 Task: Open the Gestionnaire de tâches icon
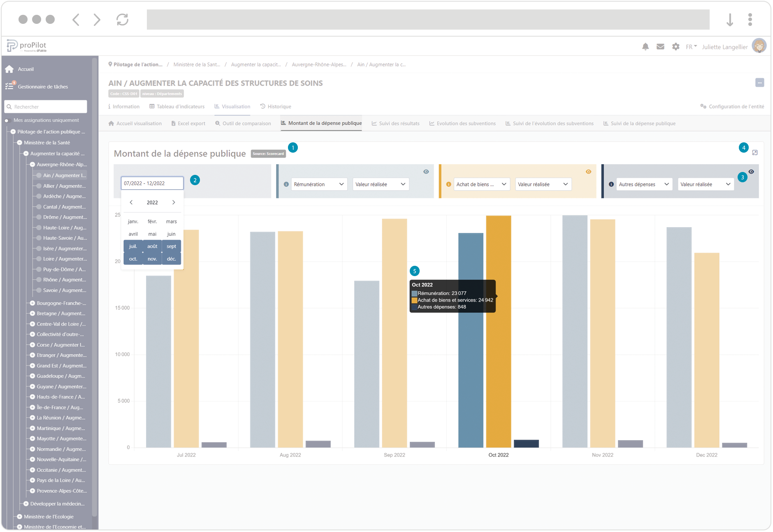click(x=9, y=86)
